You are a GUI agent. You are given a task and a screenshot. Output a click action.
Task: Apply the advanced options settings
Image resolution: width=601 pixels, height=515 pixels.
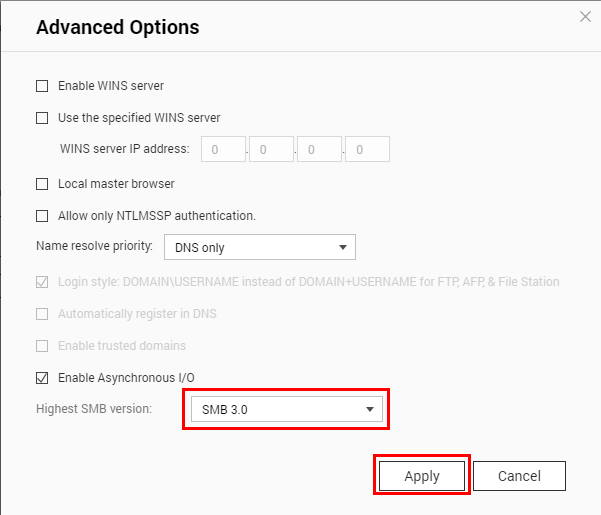coord(422,476)
